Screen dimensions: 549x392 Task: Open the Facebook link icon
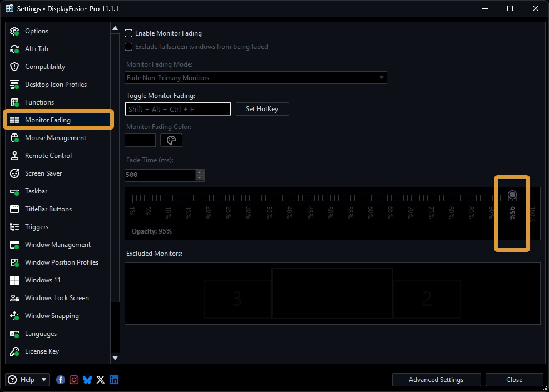coord(61,380)
